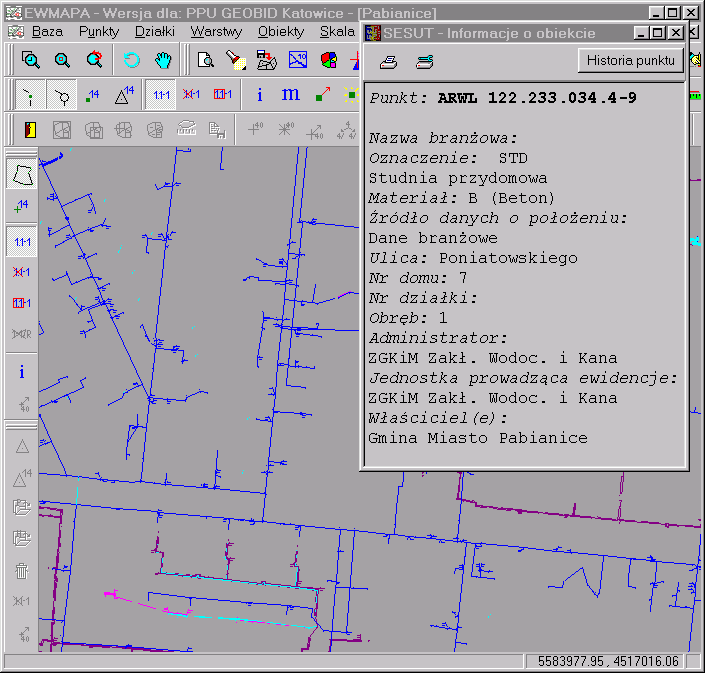Click the flashlight search tool
Image resolution: width=705 pixels, height=673 pixels.
click(235, 60)
